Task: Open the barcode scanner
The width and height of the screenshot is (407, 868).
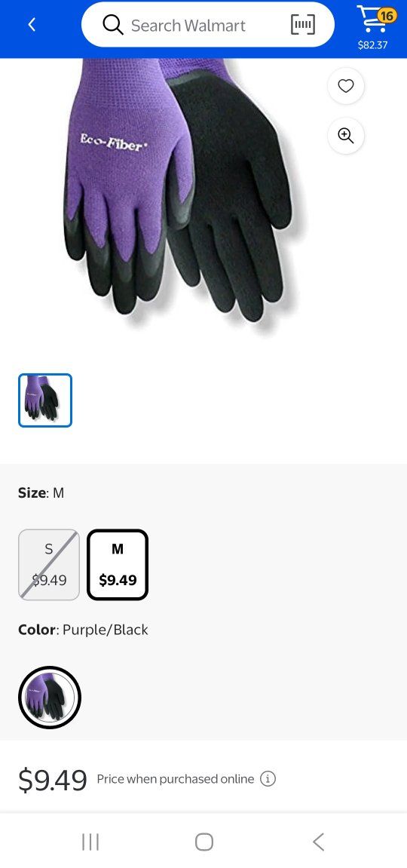Action: point(303,25)
